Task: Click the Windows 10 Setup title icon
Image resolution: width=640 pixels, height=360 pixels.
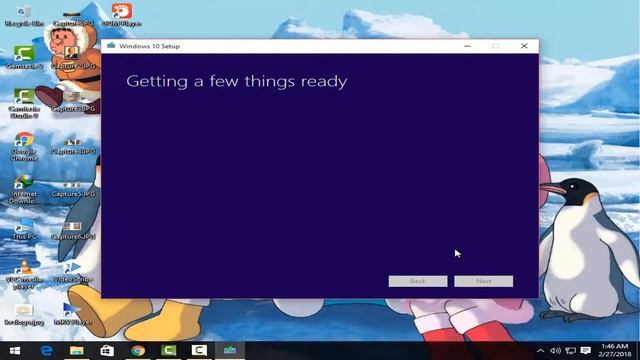Action: 111,46
